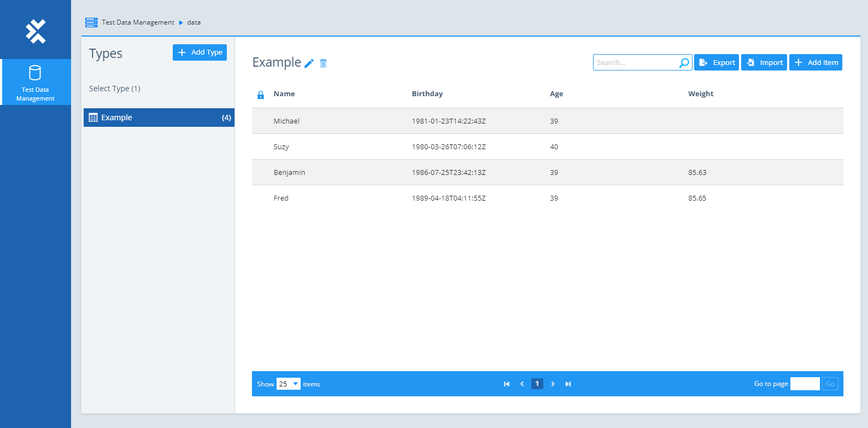
Task: Click into the Search input field
Action: tap(636, 63)
